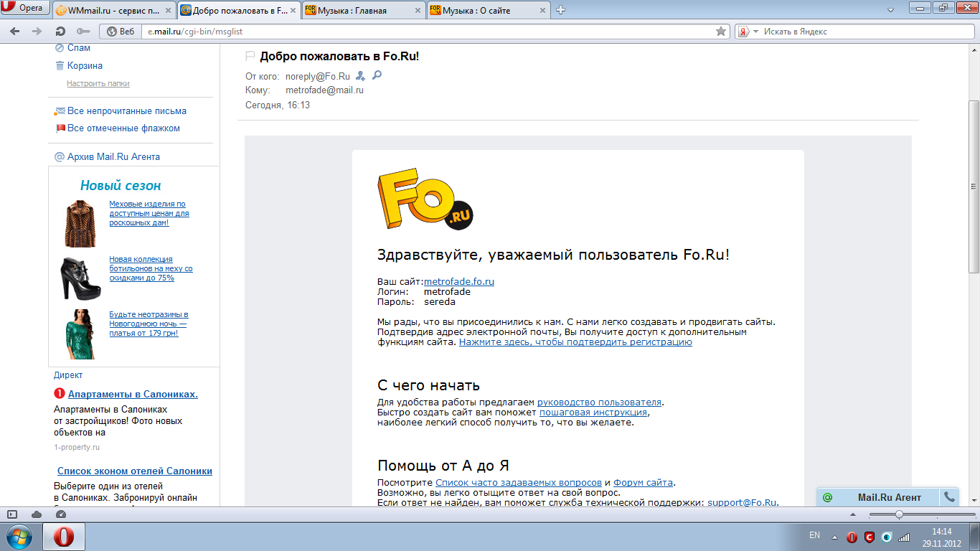Screen dimensions: 980x551
Task: Toggle Opera Turbo gauge icon
Action: point(60,514)
